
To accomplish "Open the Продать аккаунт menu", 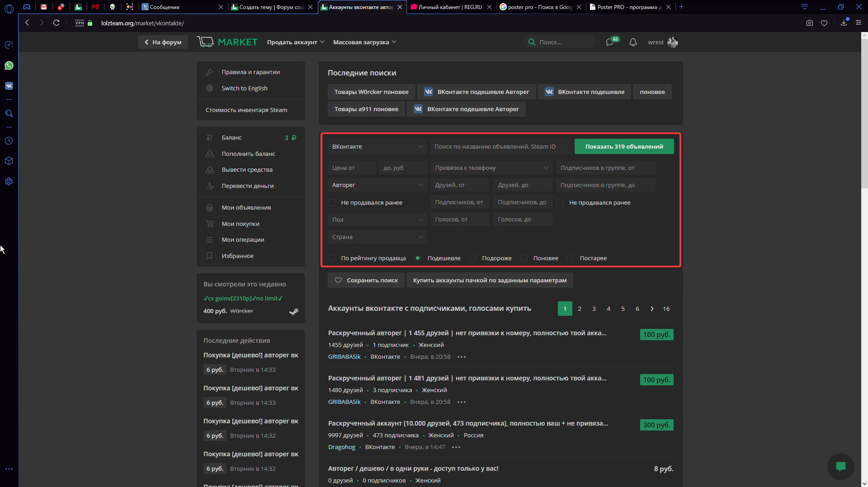I will (295, 42).
